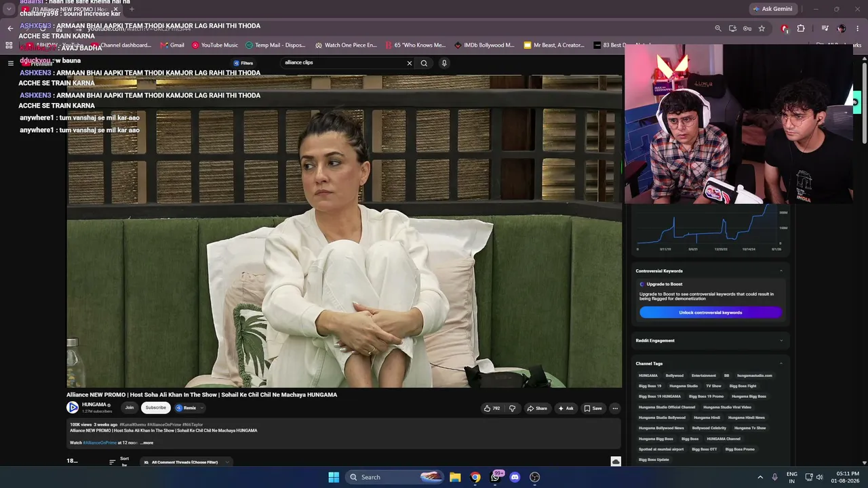Subscribe to the HUNGAMA channel
868x488 pixels.
pos(155,407)
